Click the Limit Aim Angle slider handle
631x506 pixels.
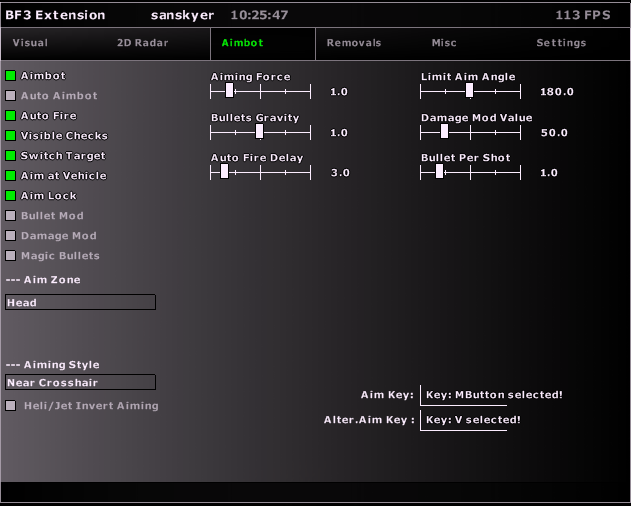(469, 91)
